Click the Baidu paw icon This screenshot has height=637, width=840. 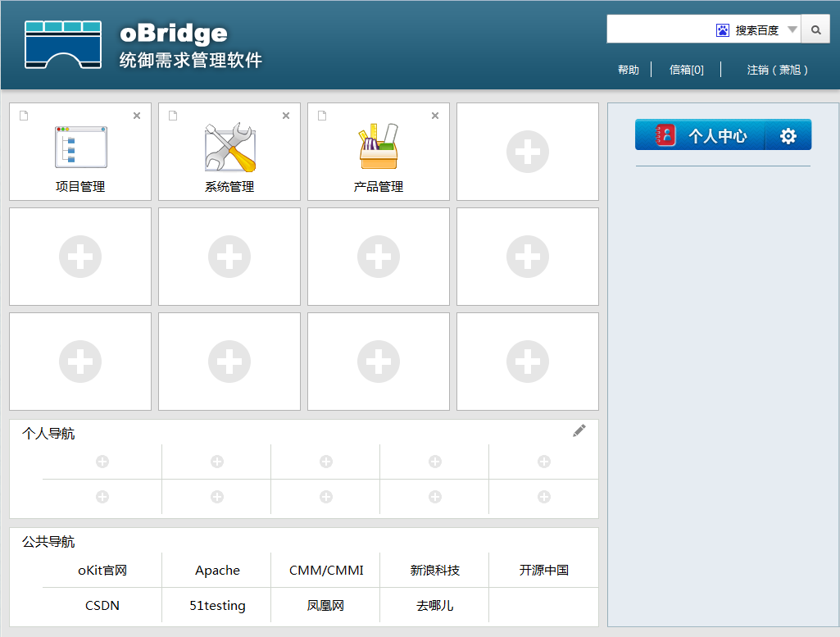pos(723,30)
